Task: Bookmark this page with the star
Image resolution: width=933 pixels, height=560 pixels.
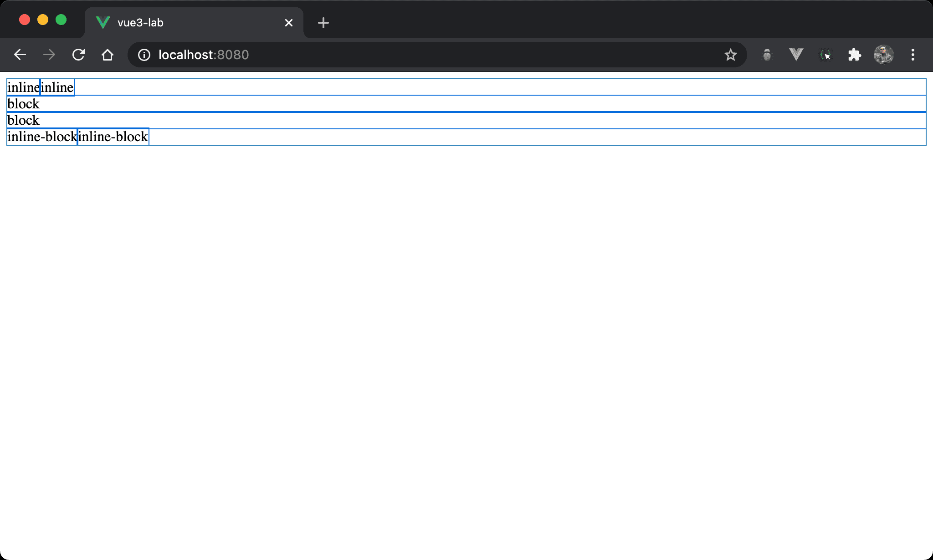Action: [730, 55]
